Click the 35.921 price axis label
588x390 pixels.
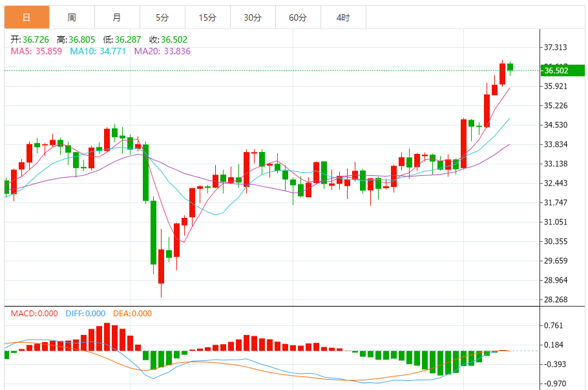556,86
